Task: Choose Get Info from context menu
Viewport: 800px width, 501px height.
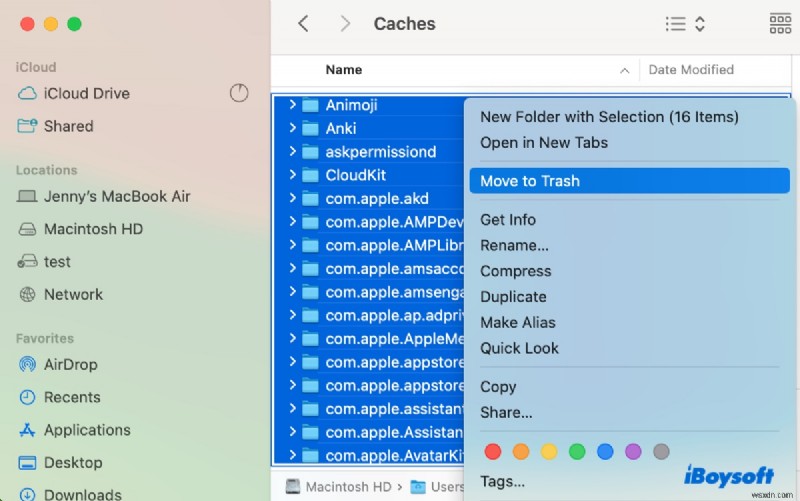Action: coord(508,220)
